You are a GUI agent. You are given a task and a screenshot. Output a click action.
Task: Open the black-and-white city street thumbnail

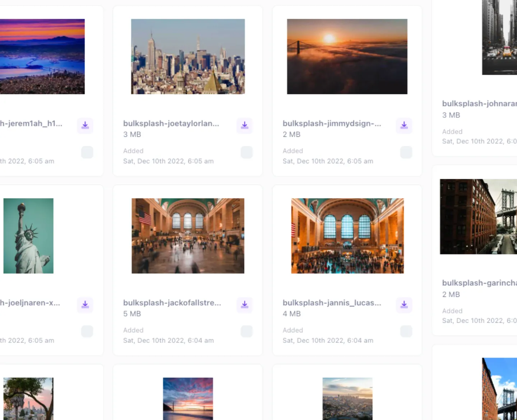pos(499,37)
